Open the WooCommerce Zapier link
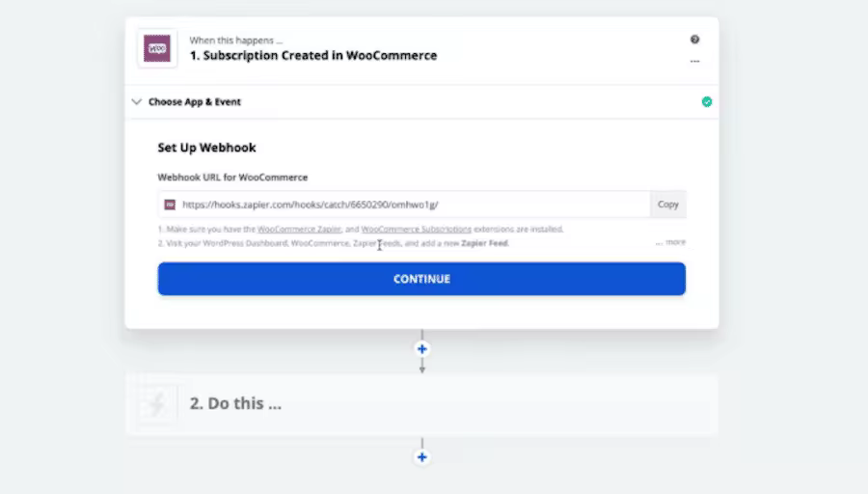 [300, 229]
